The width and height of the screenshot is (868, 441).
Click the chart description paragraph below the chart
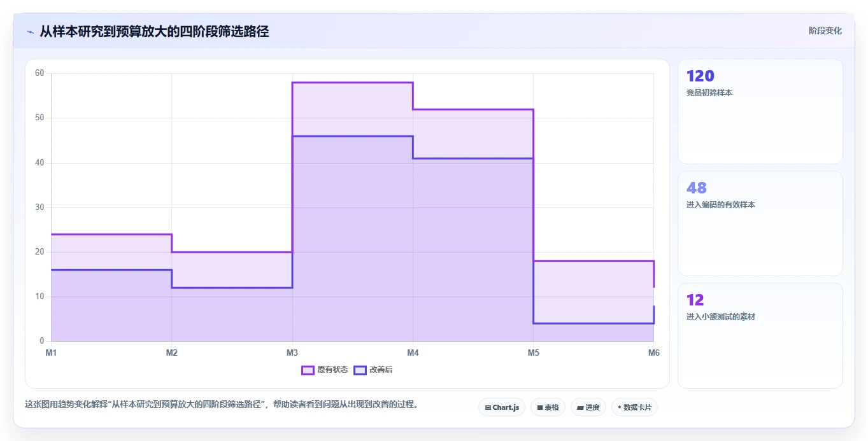(x=222, y=405)
